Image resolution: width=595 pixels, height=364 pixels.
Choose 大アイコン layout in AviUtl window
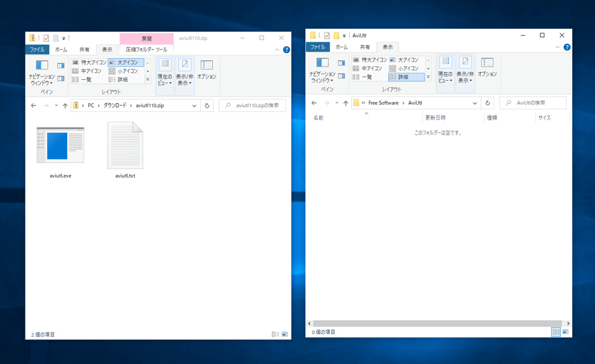[x=407, y=60]
